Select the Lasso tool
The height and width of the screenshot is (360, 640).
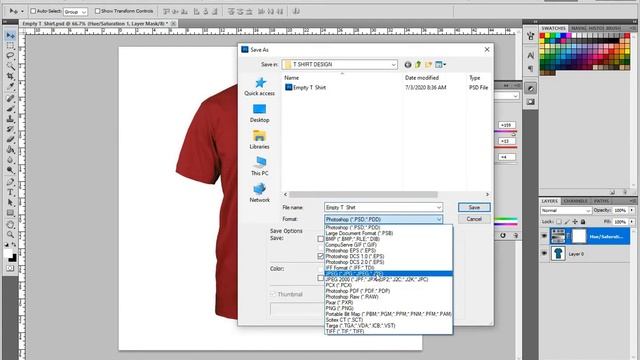click(x=10, y=56)
